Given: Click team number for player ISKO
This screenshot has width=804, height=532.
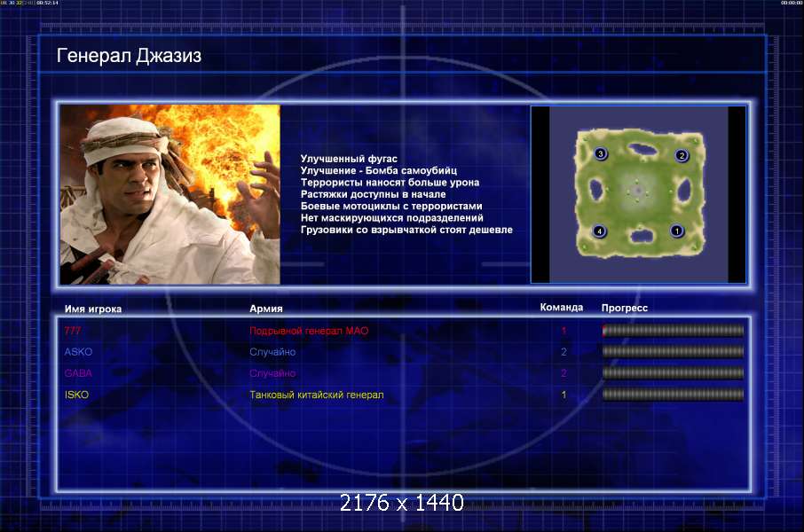Looking at the screenshot, I should pos(564,395).
